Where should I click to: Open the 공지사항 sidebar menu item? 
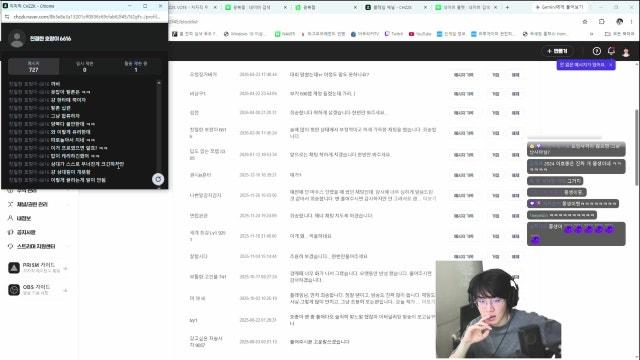[26, 232]
